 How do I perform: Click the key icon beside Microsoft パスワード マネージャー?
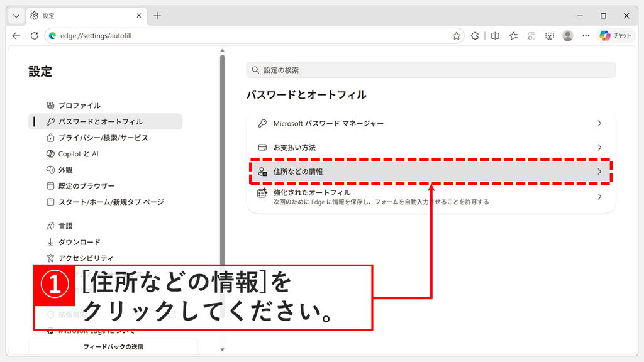click(262, 123)
